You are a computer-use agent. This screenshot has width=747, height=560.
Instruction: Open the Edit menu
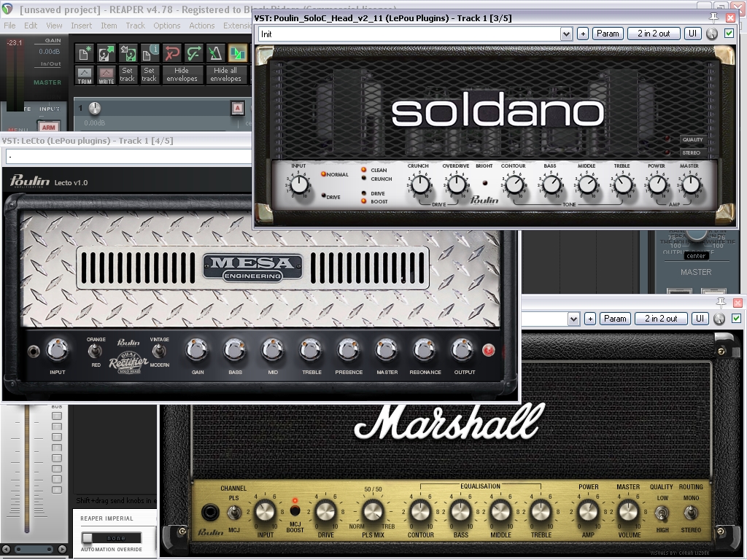coord(31,26)
